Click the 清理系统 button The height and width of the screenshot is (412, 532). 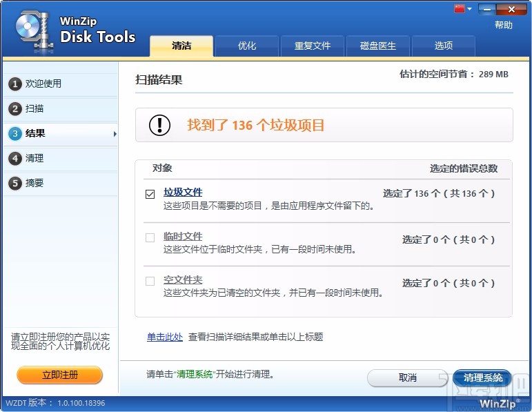pyautogui.click(x=483, y=377)
